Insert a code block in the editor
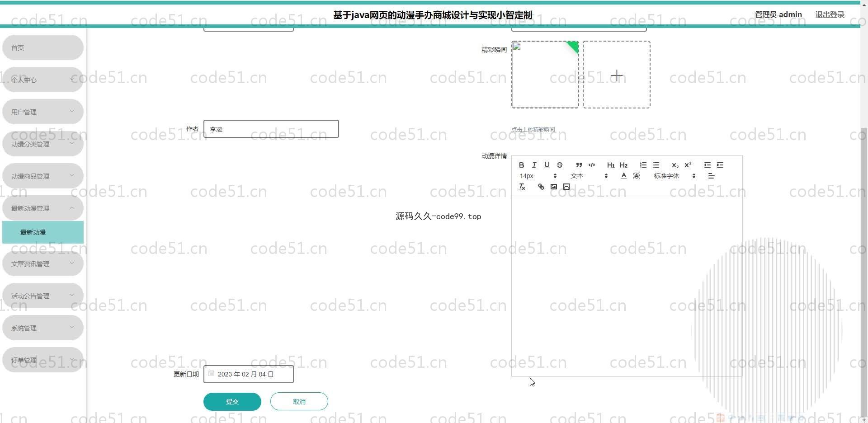The width and height of the screenshot is (868, 423). (x=591, y=165)
